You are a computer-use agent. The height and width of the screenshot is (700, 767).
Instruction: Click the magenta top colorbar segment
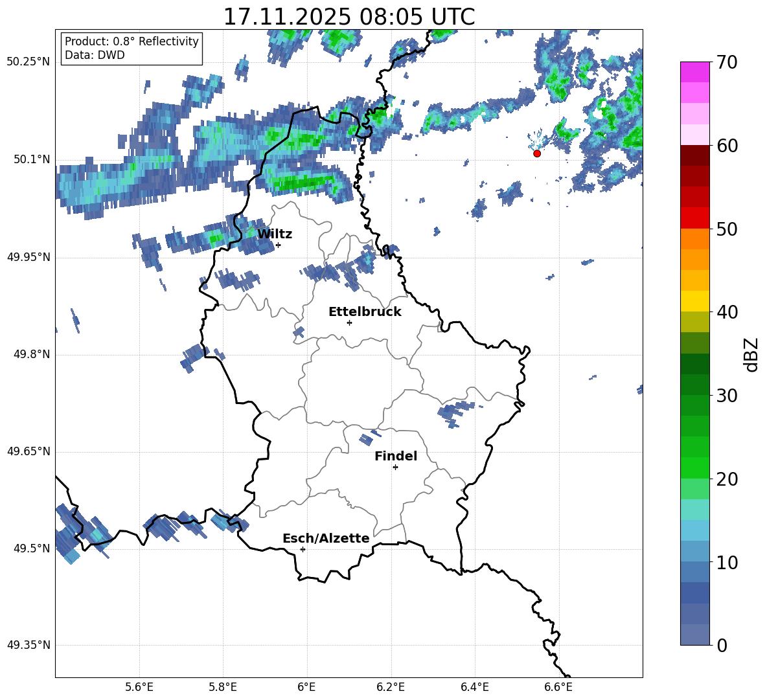tap(694, 73)
